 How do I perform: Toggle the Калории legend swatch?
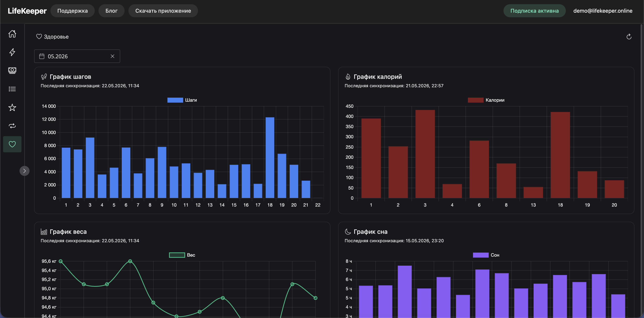476,100
